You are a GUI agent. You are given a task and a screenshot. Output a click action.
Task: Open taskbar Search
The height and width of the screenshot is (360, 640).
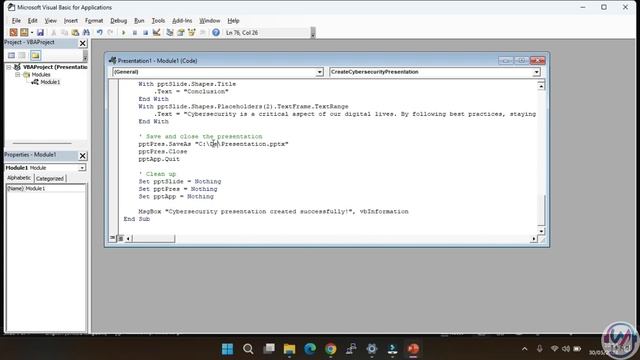coord(248,349)
